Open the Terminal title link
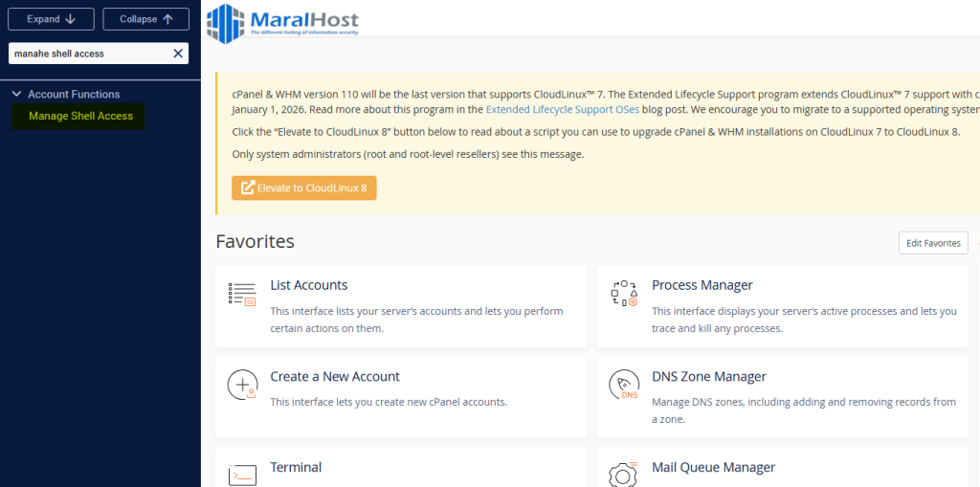 [296, 467]
